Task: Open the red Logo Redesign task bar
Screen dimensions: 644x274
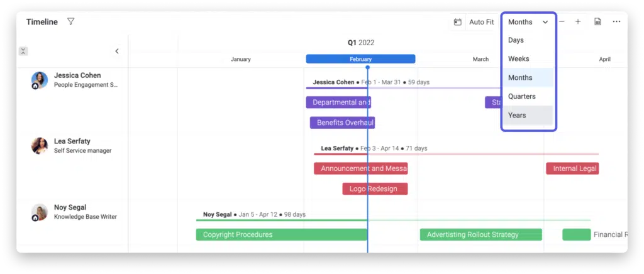Action: 375,189
